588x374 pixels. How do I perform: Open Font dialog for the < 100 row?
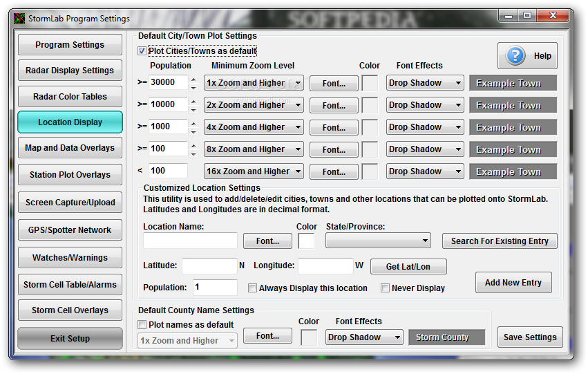[x=334, y=172]
